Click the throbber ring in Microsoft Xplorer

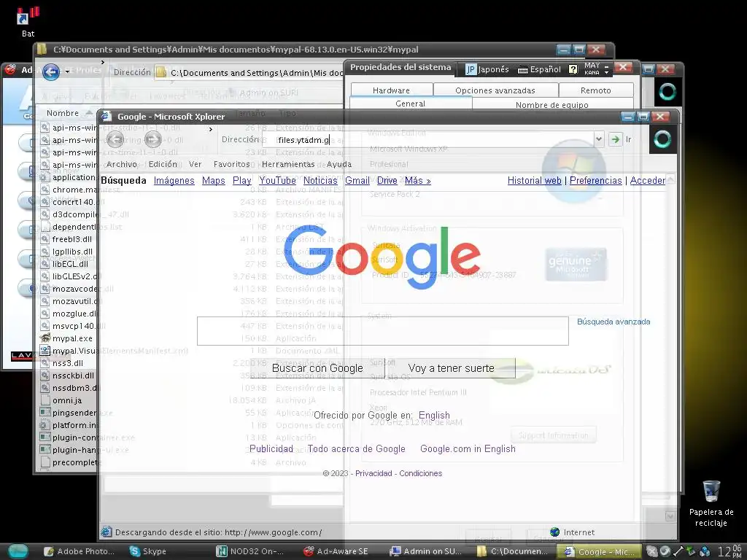coord(662,139)
